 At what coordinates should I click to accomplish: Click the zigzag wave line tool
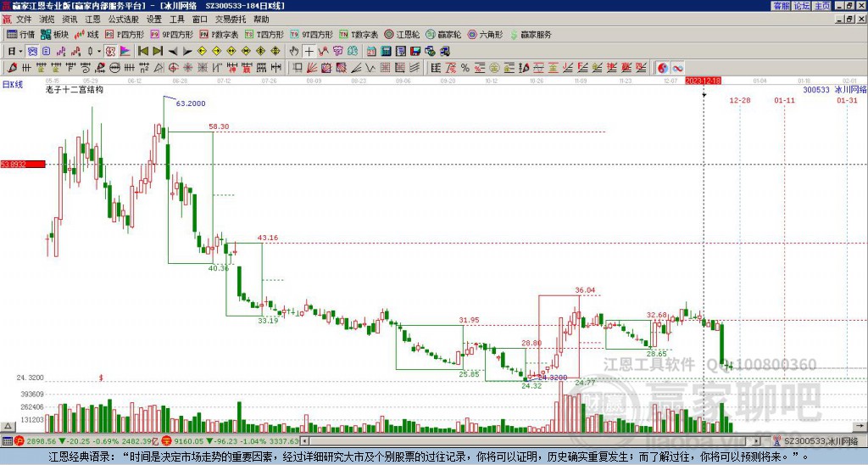coord(370,68)
